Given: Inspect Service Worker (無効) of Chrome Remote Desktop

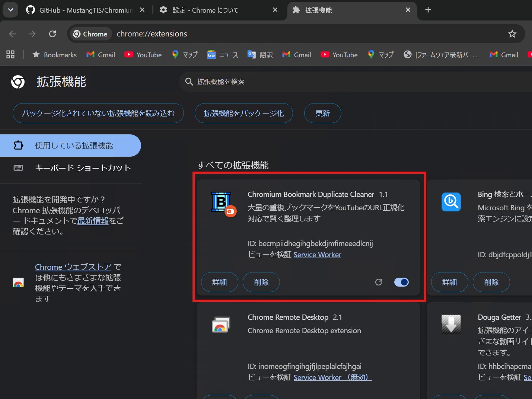Looking at the screenshot, I should pyautogui.click(x=333, y=377).
